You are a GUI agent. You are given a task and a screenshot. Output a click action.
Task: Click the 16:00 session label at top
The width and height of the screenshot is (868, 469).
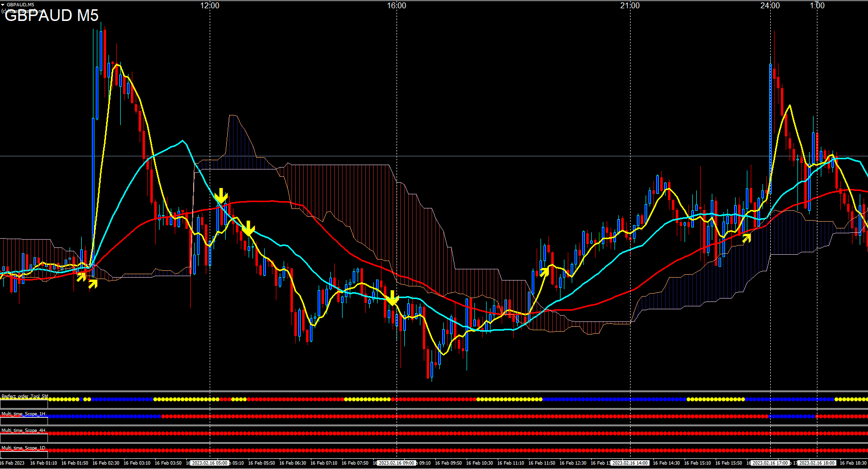pos(397,5)
